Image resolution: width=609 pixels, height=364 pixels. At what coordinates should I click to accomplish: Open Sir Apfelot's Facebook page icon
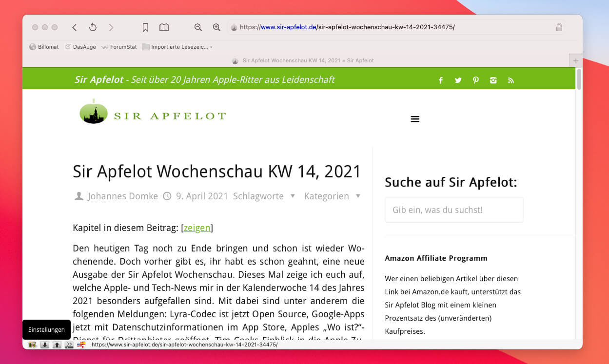click(x=440, y=80)
